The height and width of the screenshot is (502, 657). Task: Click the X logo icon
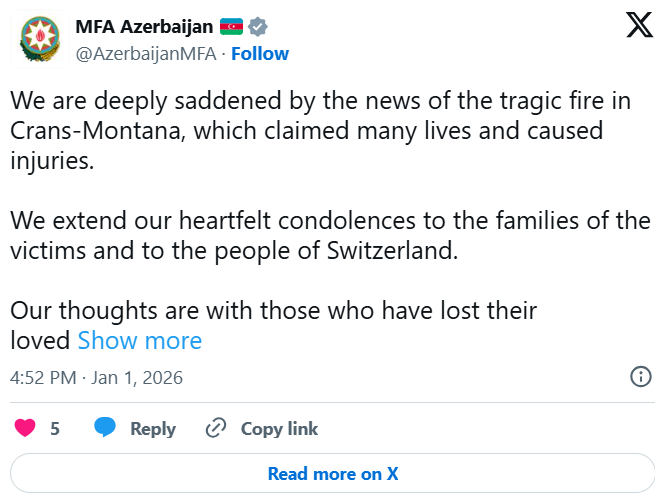(639, 27)
